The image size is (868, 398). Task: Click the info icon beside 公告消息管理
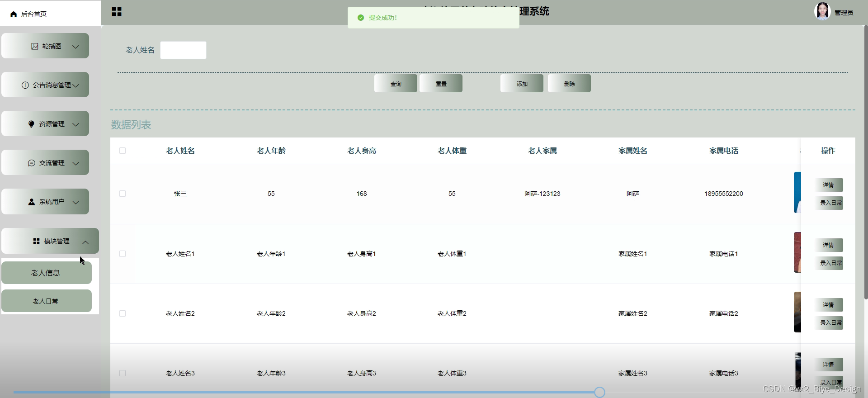click(x=25, y=85)
